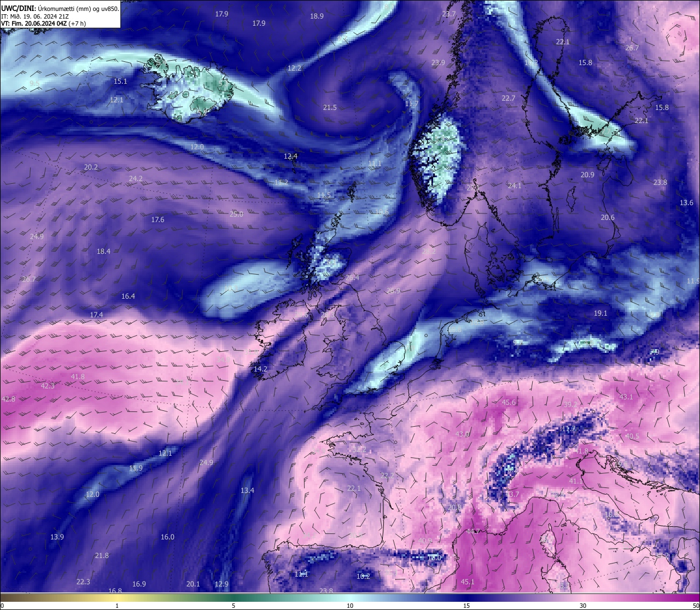The image size is (700, 610).
Task: Click the 12.2 value east of Iceland
Action: 294,68
